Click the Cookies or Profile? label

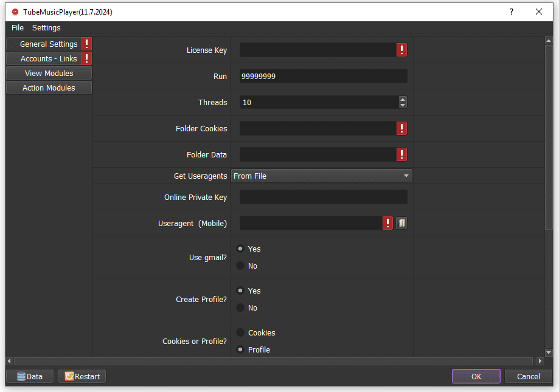(x=195, y=341)
